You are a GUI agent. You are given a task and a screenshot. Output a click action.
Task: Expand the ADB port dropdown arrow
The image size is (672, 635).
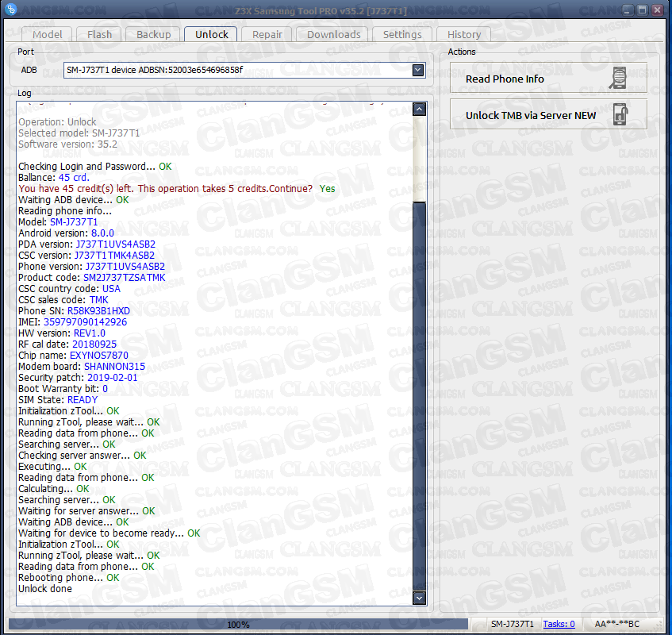(418, 70)
